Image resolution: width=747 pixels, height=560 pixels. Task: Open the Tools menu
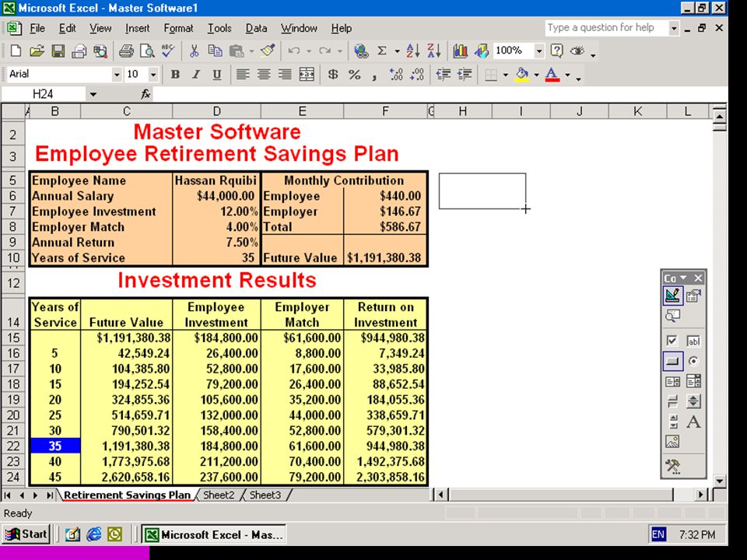click(219, 28)
